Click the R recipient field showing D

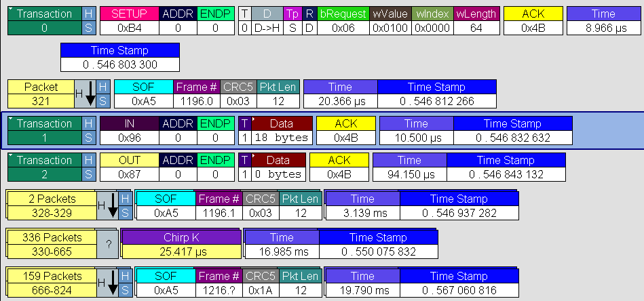pyautogui.click(x=309, y=21)
